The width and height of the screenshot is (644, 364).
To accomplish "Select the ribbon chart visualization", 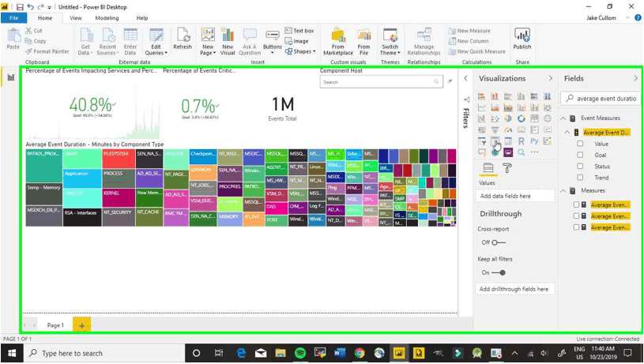I will coord(548,107).
